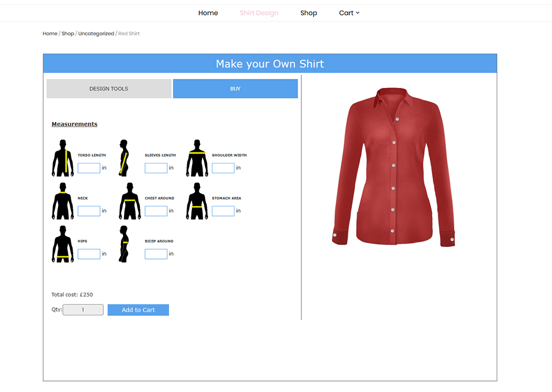
Task: Focus the Shoulder Width input field
Action: [x=223, y=168]
